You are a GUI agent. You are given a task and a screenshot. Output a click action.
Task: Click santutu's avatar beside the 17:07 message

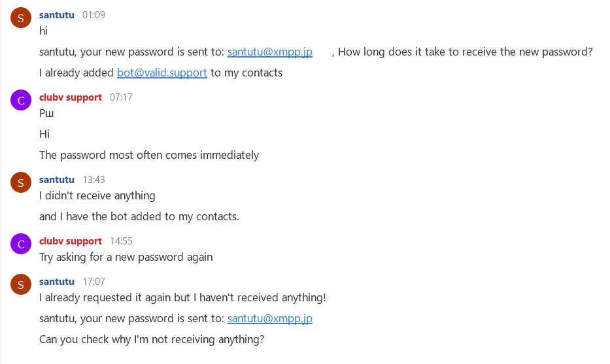click(21, 284)
